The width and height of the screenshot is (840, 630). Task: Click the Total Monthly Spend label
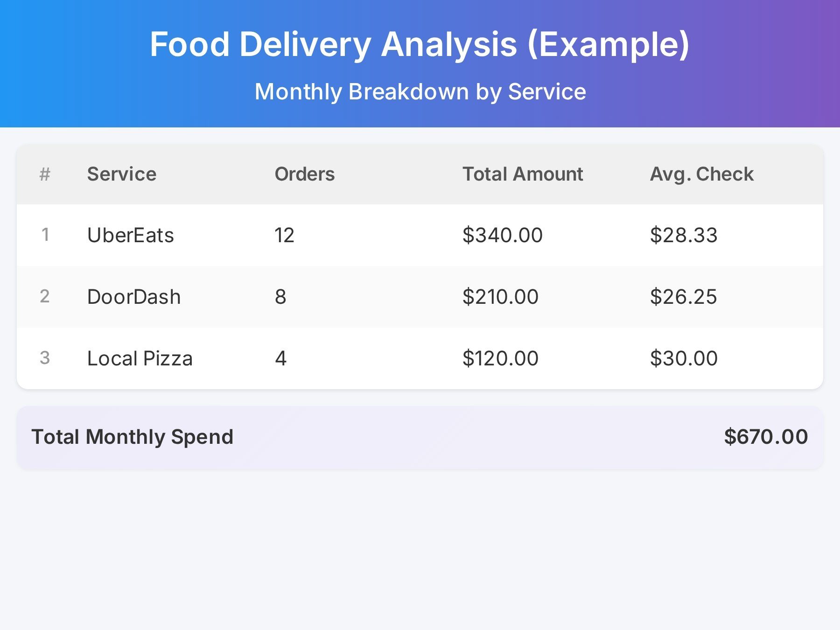[x=133, y=436]
